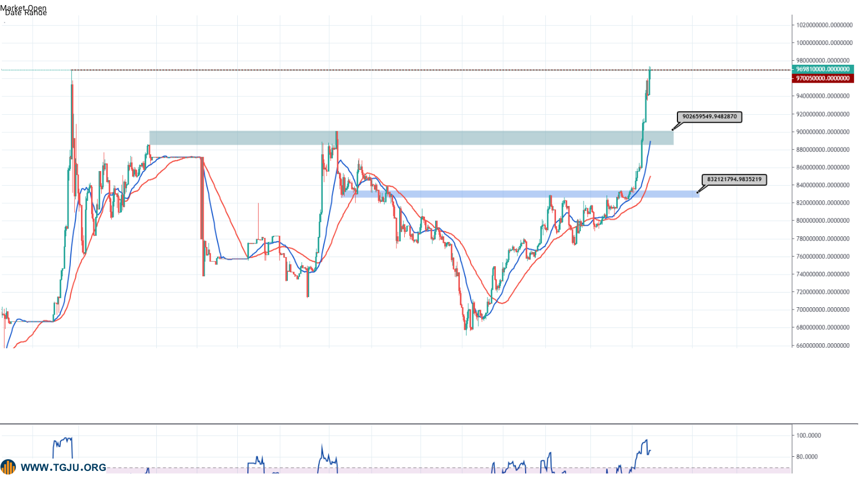Select the gray-teal resistance zone rectangle
868x503 pixels.
point(411,138)
